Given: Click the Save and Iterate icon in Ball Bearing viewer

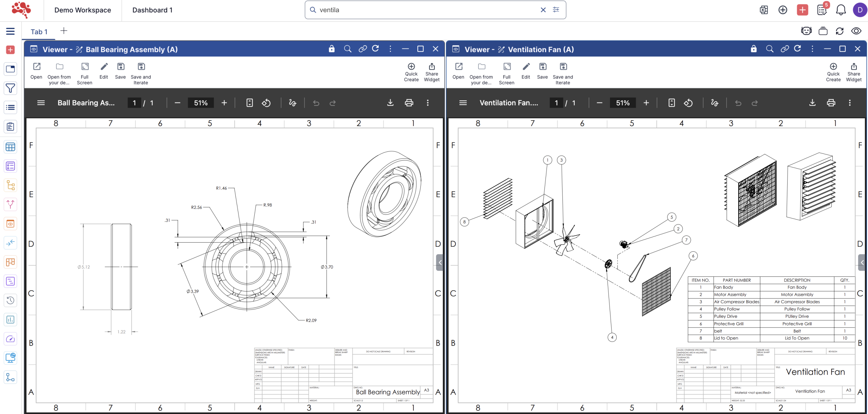Looking at the screenshot, I should [141, 67].
